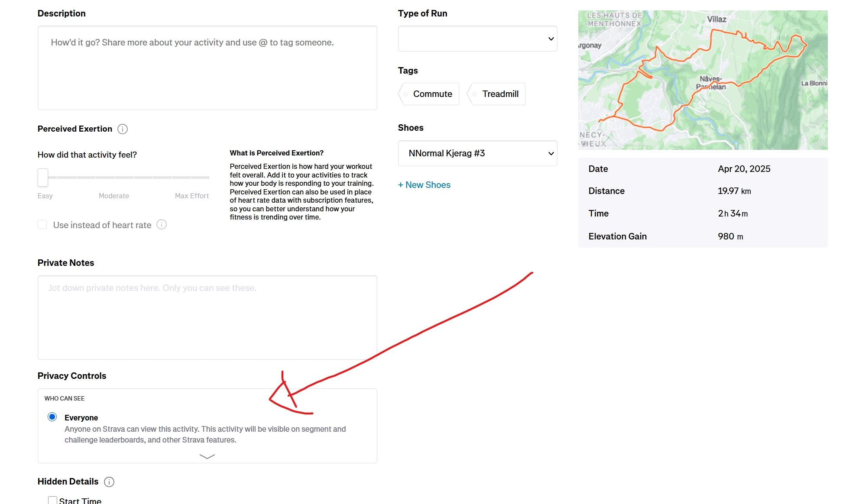Select Everyone privacy radio button
Image resolution: width=846 pixels, height=504 pixels.
click(52, 417)
